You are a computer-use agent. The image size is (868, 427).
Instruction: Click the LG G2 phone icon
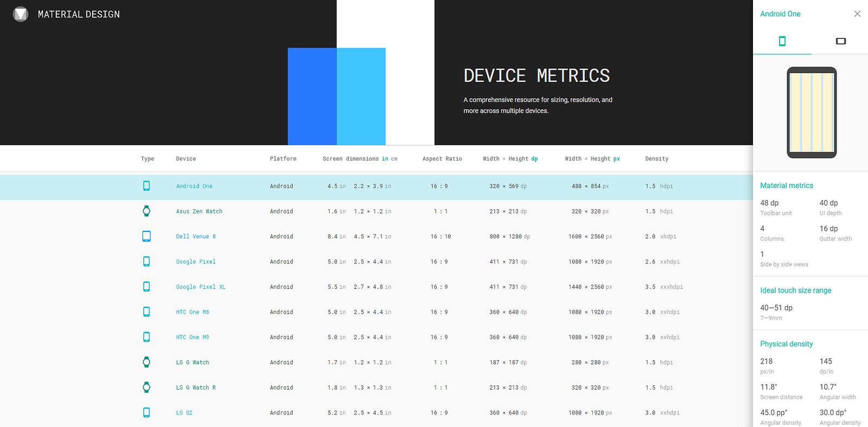click(x=146, y=412)
